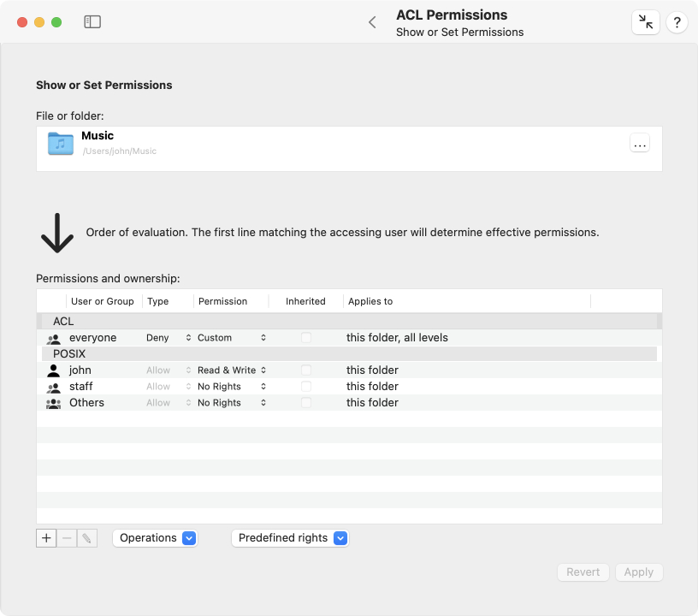
Task: Select the john row name
Action: click(80, 370)
